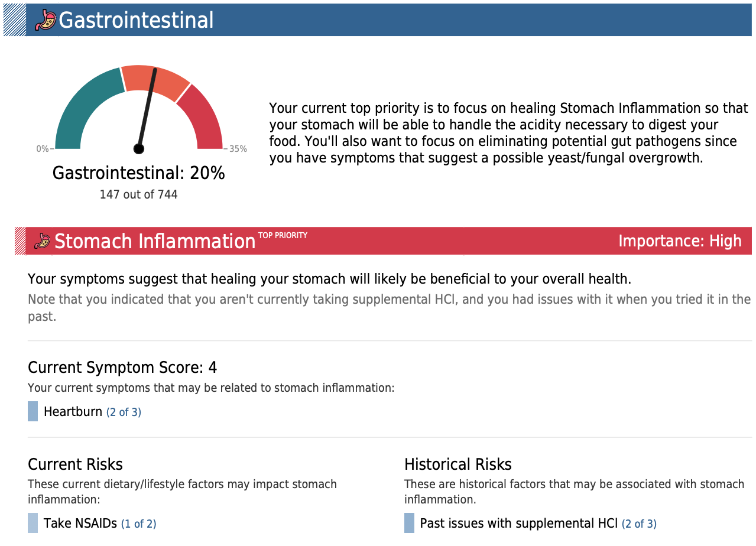
Task: Click the Current Risks heading
Action: pos(75,464)
